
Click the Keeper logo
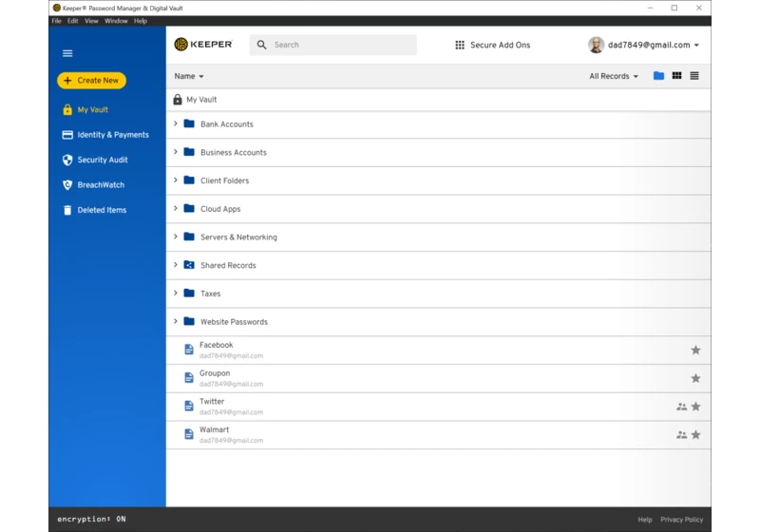(203, 45)
